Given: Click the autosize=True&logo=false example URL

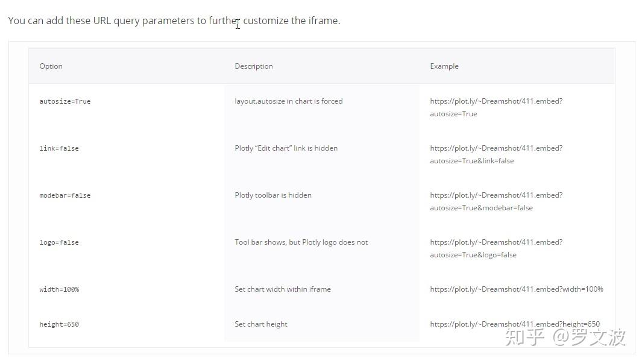Looking at the screenshot, I should click(x=496, y=248).
